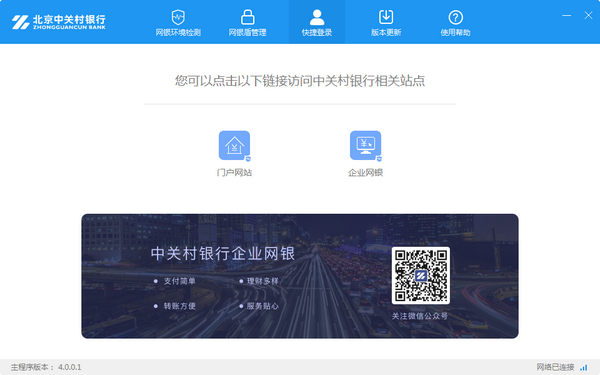Click the 支付简单 bullet text
Screen dimensions: 600x375
(x=179, y=281)
